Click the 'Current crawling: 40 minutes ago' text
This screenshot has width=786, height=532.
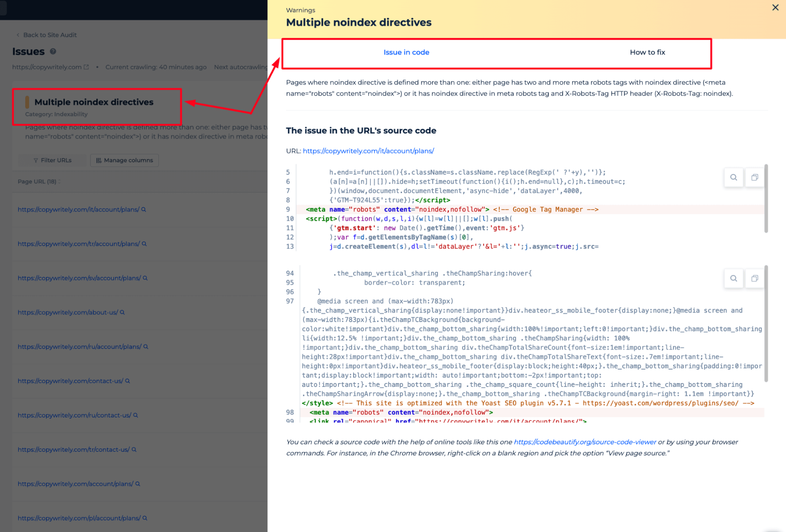tap(156, 67)
